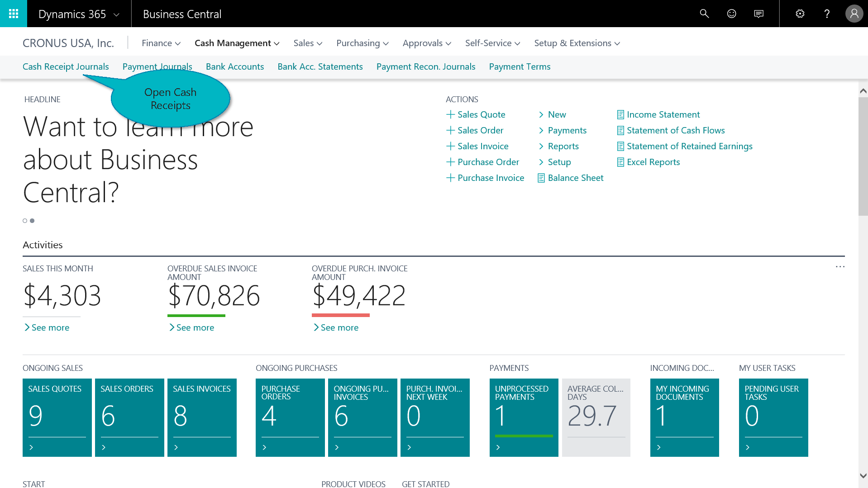Open the smiley feedback icon
The width and height of the screenshot is (868, 488).
tap(731, 14)
